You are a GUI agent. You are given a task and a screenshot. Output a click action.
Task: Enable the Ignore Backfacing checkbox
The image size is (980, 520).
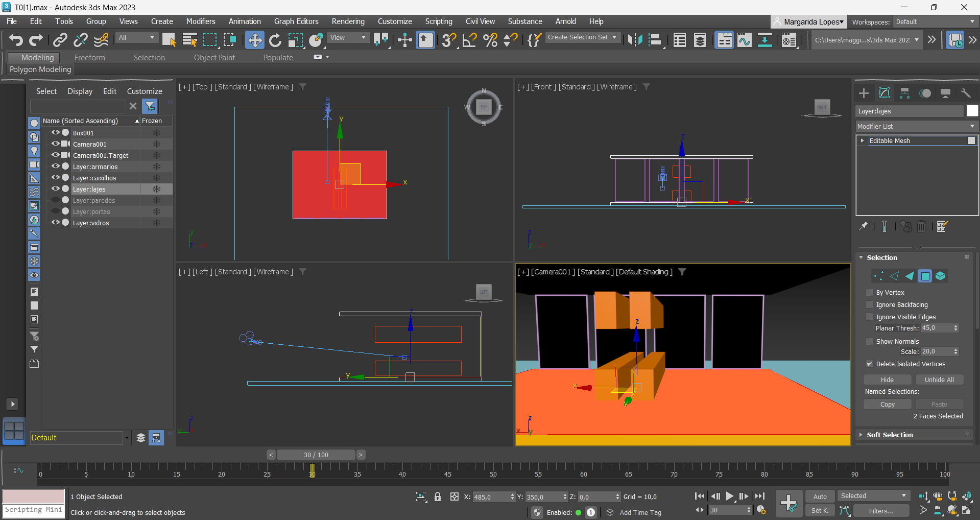point(870,304)
